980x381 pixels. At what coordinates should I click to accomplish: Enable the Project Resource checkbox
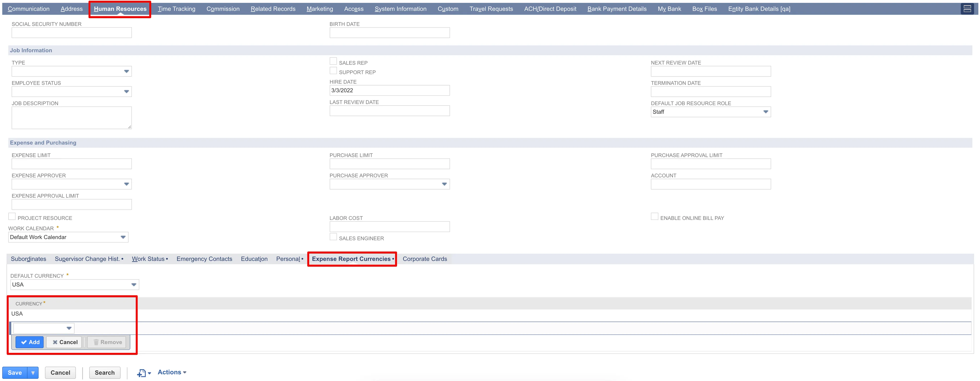[12, 217]
